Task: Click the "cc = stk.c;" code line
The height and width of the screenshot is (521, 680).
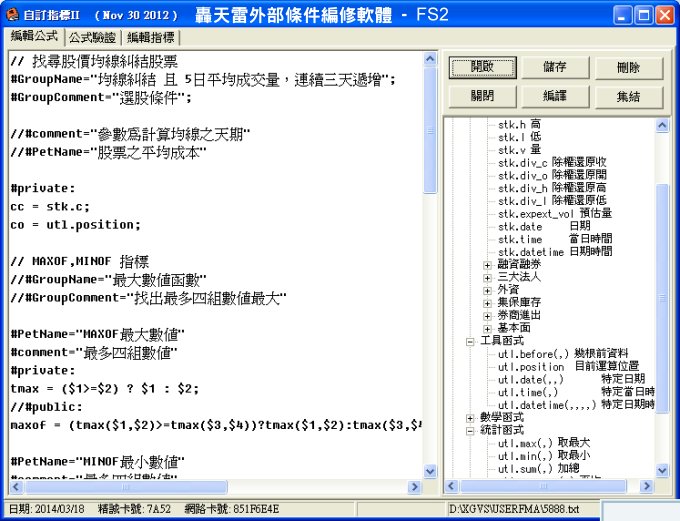Action: tap(50, 206)
